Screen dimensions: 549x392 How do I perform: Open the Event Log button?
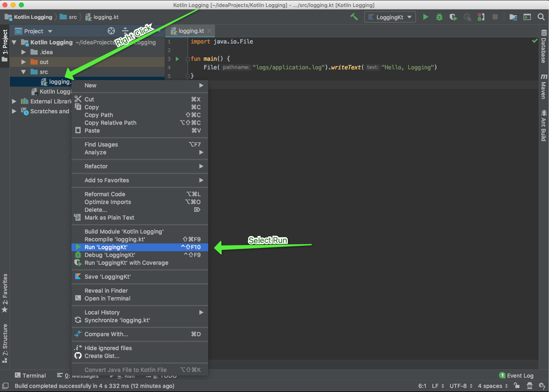tap(516, 375)
